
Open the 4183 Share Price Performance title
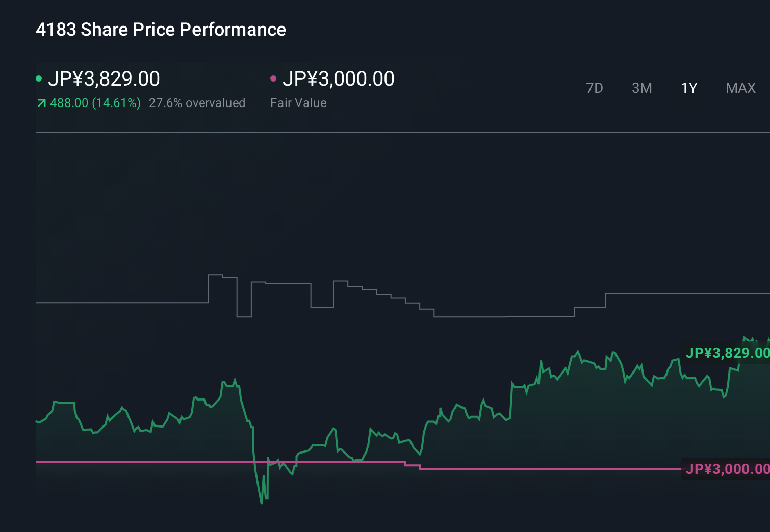(161, 30)
